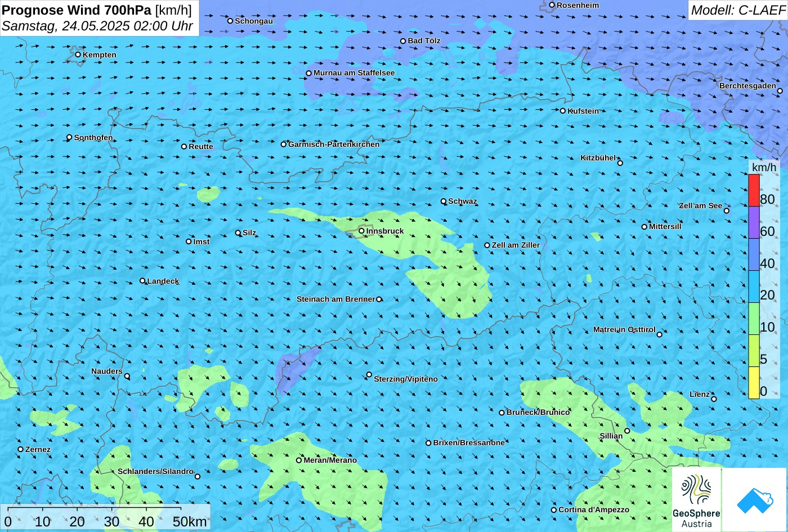
Task: Pick the purple legend color segment
Action: click(x=754, y=222)
